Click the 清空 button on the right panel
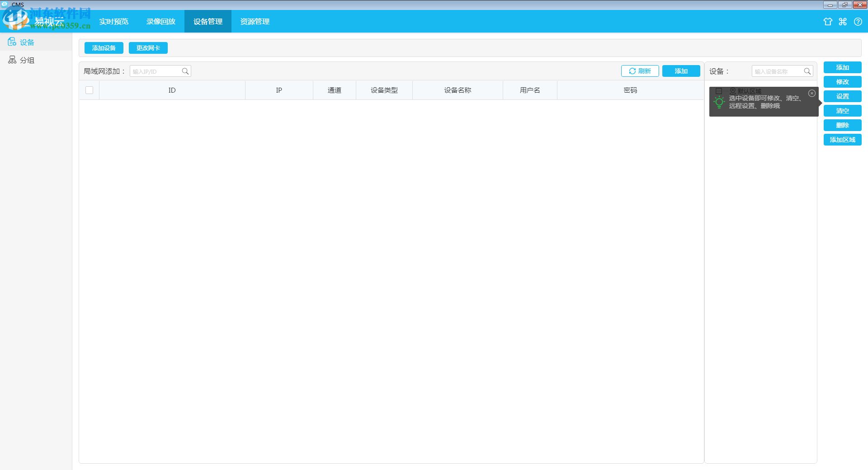Viewport: 868px width, 470px height. click(x=842, y=111)
